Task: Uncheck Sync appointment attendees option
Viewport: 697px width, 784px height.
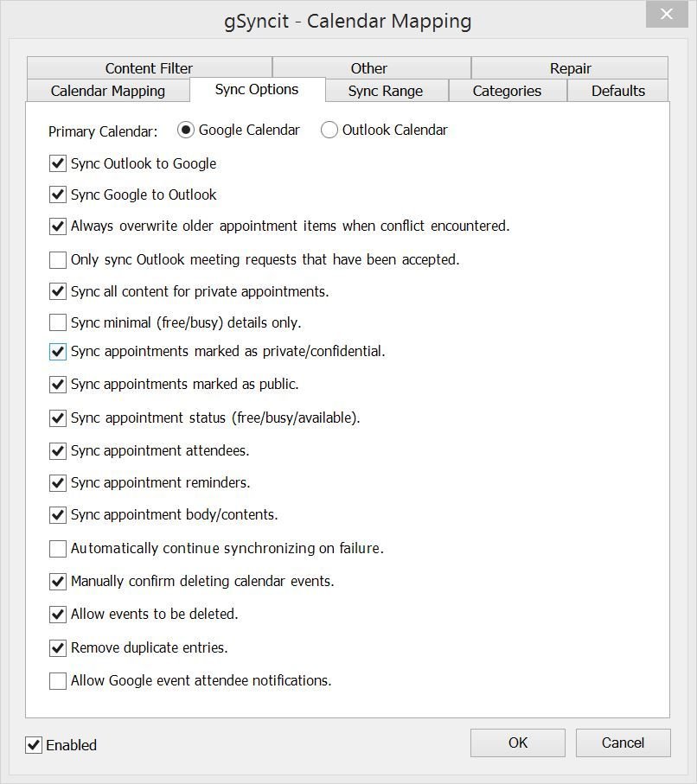Action: click(x=58, y=451)
